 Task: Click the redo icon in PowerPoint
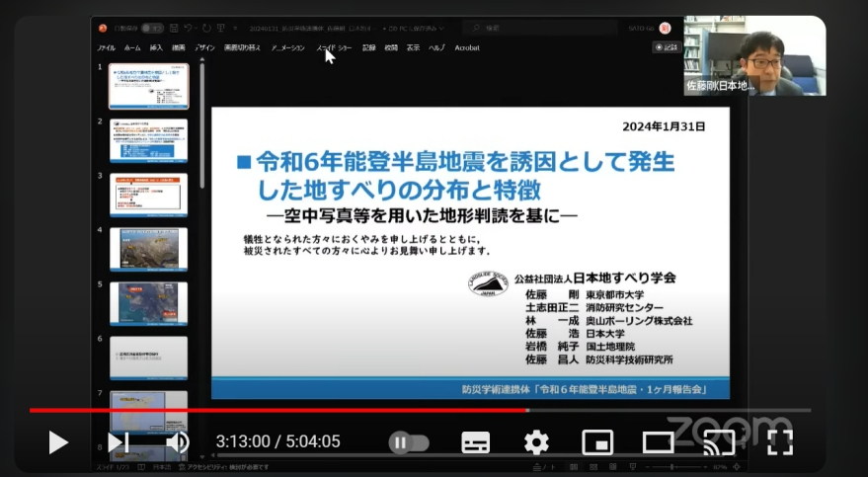point(206,28)
